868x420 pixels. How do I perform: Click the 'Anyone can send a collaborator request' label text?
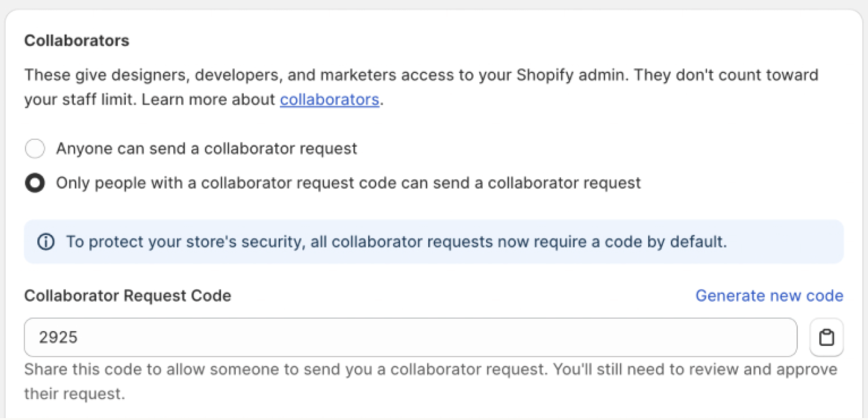pyautogui.click(x=206, y=149)
